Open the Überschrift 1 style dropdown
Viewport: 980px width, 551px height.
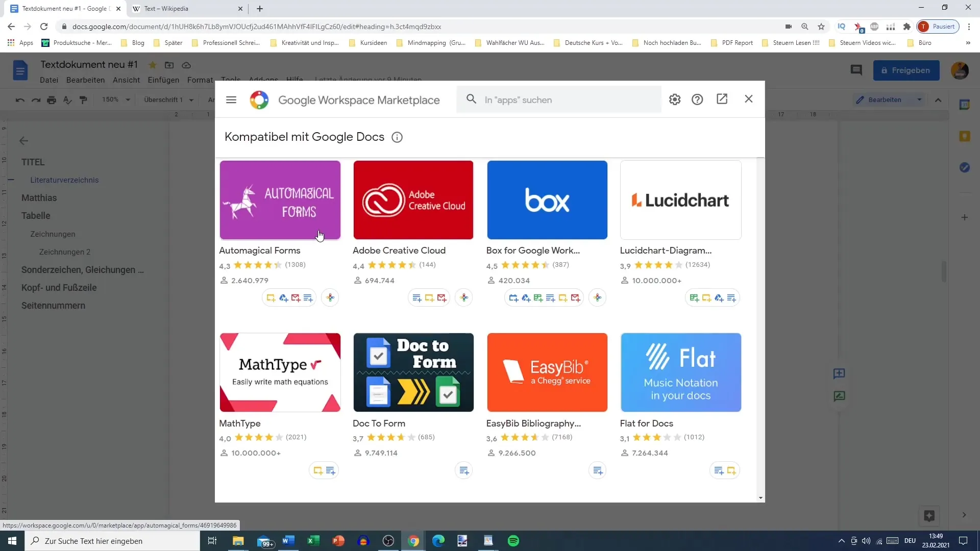pyautogui.click(x=168, y=99)
